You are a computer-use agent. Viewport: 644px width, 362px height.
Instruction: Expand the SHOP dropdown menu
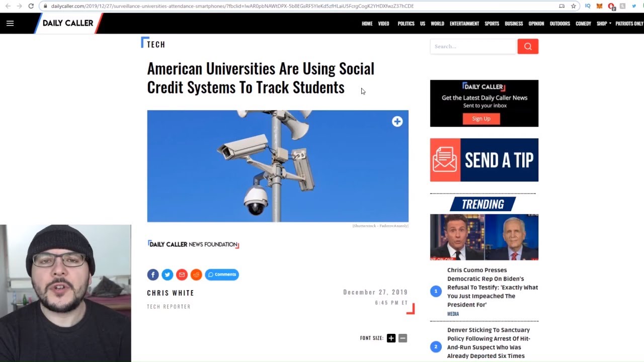click(604, 24)
